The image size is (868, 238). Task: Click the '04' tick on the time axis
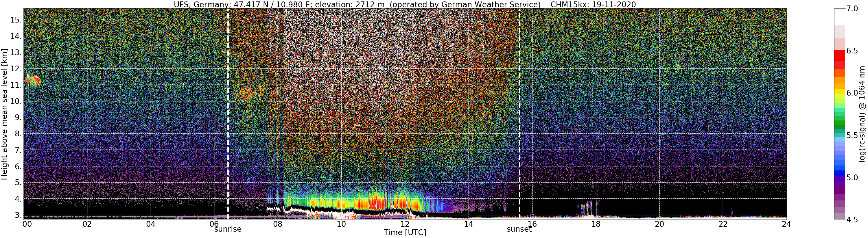pyautogui.click(x=151, y=224)
